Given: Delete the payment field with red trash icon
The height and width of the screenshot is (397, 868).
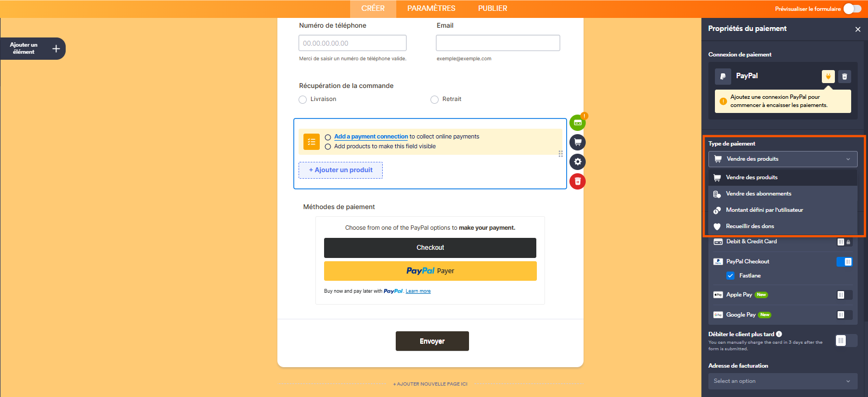Looking at the screenshot, I should coord(578,181).
